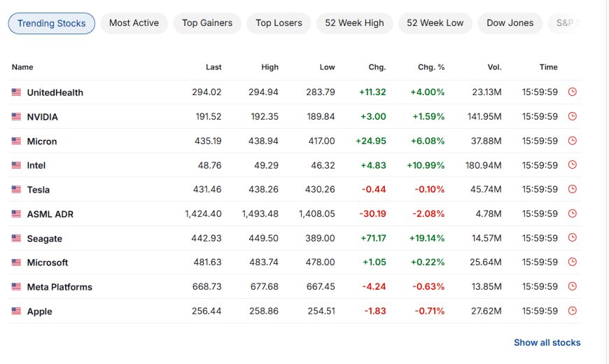This screenshot has width=609, height=364.
Task: Open the Meta Platforms stock link
Action: (x=59, y=287)
